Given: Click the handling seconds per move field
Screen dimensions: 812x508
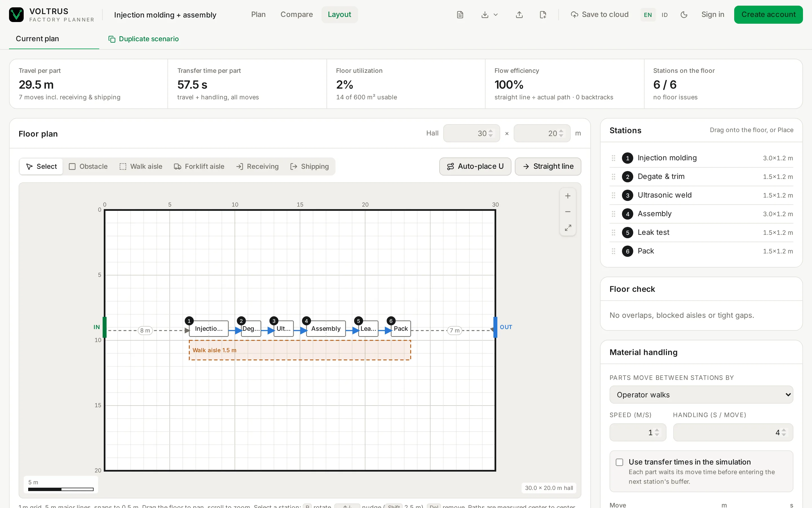Looking at the screenshot, I should (733, 432).
